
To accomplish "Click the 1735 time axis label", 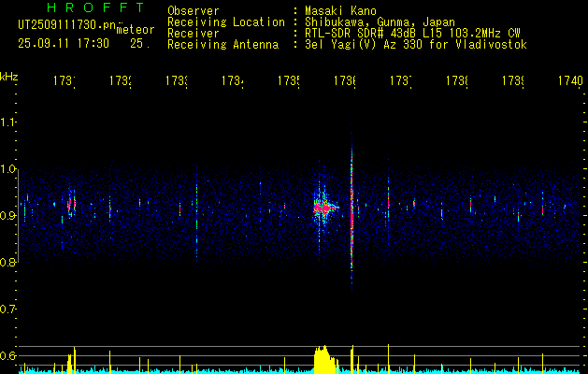I will point(289,80).
